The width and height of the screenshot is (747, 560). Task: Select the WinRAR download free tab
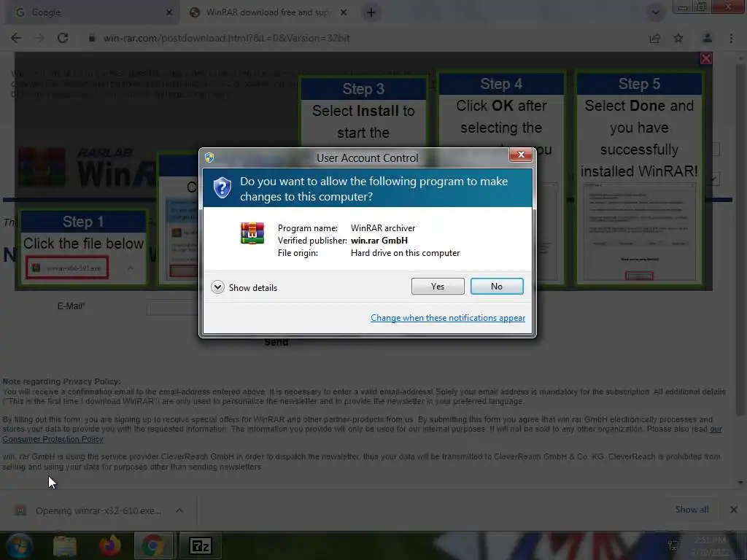pos(267,12)
